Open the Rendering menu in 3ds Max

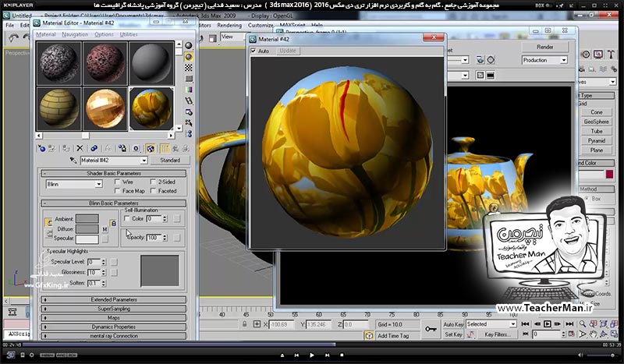tap(229, 25)
